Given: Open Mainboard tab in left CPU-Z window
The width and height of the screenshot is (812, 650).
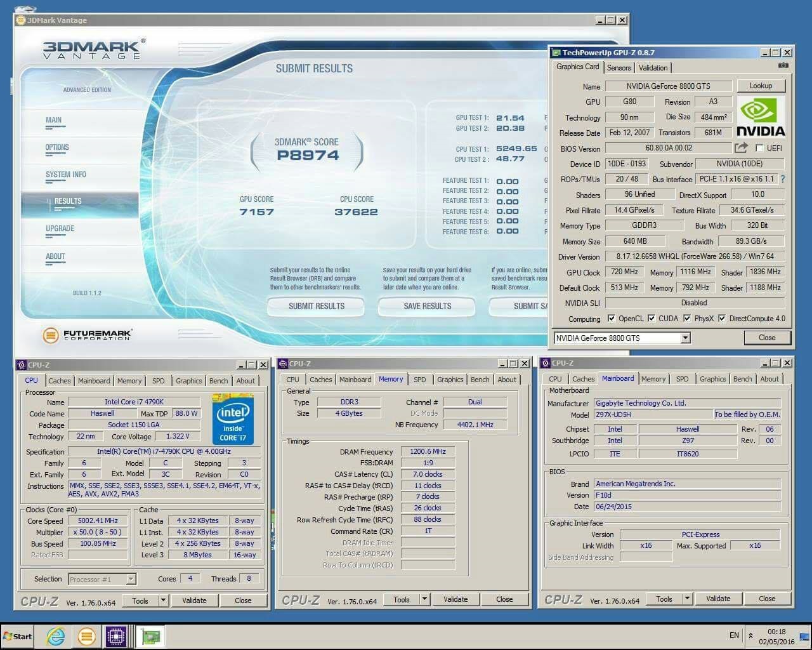Looking at the screenshot, I should (x=94, y=381).
